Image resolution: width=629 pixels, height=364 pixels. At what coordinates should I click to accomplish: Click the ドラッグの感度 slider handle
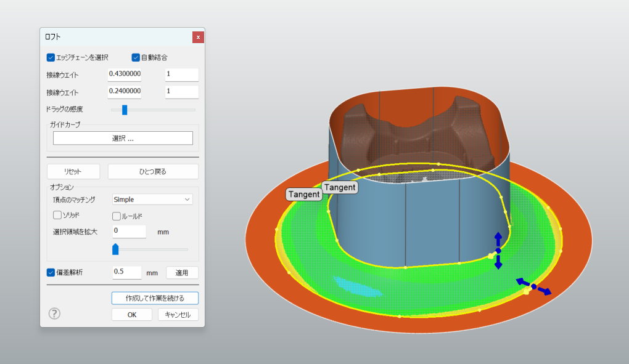coord(125,110)
